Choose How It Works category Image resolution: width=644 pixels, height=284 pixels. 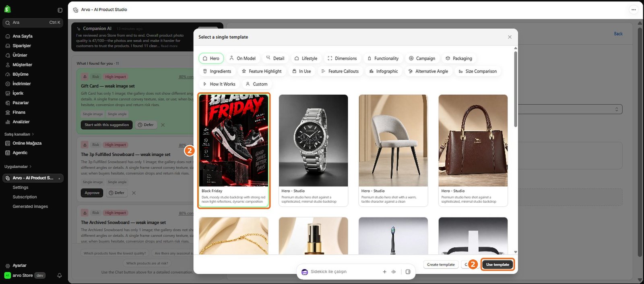pyautogui.click(x=219, y=84)
